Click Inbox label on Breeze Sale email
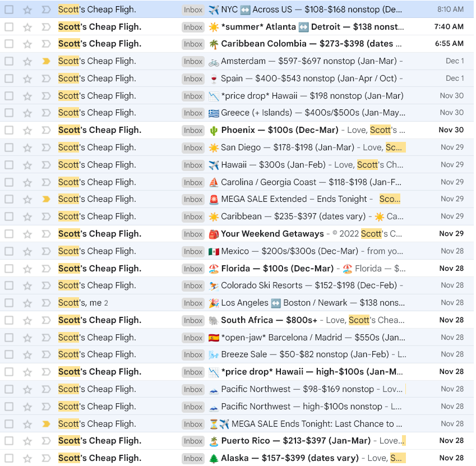The width and height of the screenshot is (476, 466). click(193, 354)
